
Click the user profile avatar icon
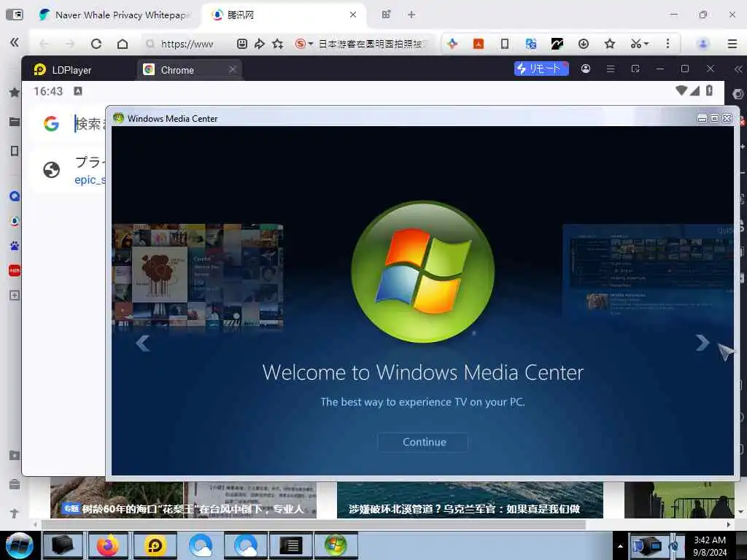click(703, 44)
